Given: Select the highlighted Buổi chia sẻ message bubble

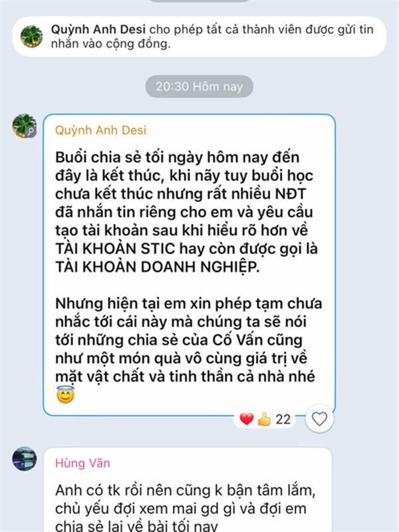Looking at the screenshot, I should pyautogui.click(x=190, y=265).
